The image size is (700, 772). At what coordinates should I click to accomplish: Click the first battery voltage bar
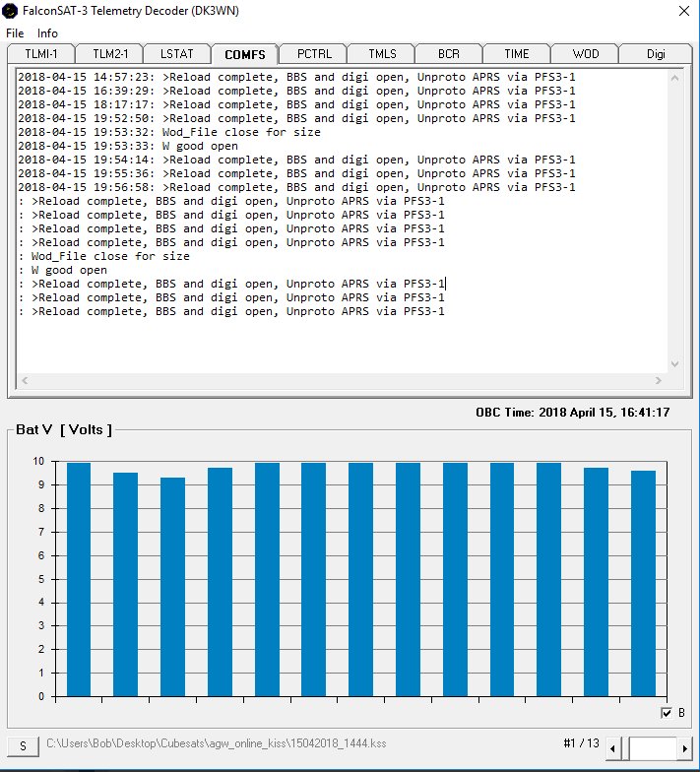(79, 579)
